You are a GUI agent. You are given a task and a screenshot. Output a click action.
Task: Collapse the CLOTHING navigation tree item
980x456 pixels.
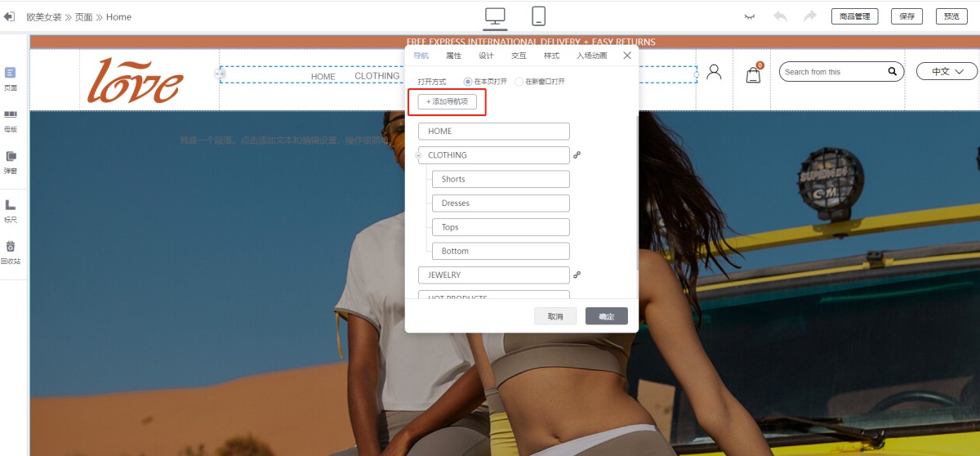click(x=419, y=155)
